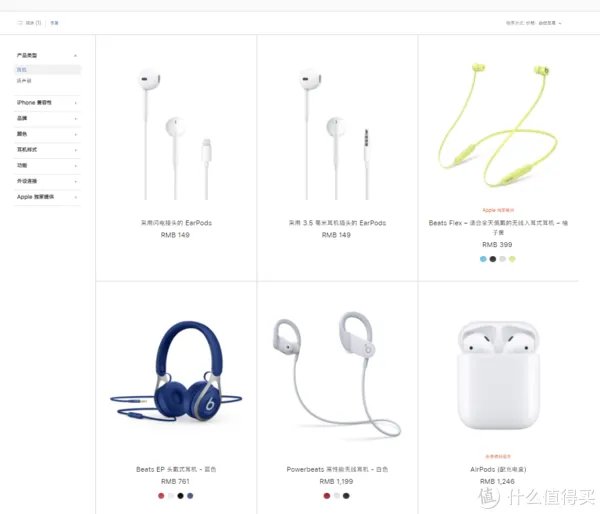The width and height of the screenshot is (600, 514).
Task: Open the Beats Flex product title link
Action: (x=498, y=227)
